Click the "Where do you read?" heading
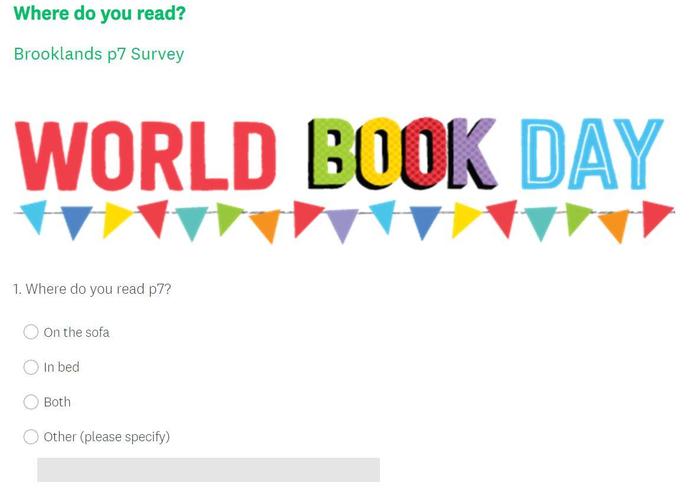The height and width of the screenshot is (489, 700). click(99, 15)
